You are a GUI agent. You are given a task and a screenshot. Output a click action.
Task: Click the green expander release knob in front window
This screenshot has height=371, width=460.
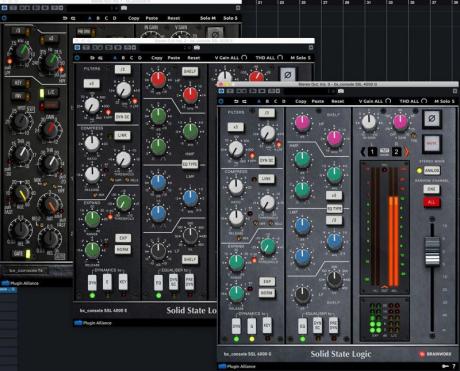coord(236,293)
